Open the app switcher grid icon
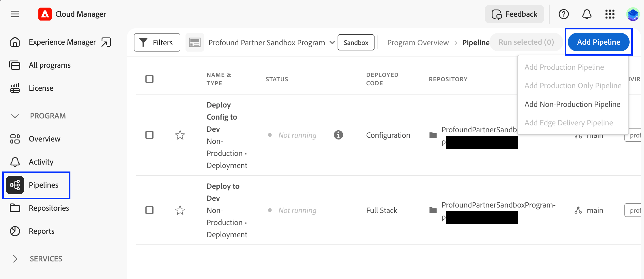This screenshot has height=279, width=644. 610,14
